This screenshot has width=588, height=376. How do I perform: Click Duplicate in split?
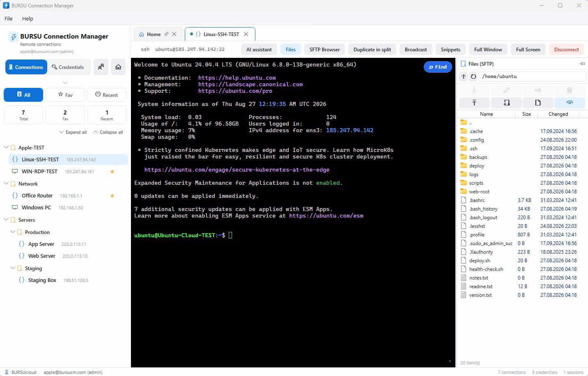pos(372,49)
